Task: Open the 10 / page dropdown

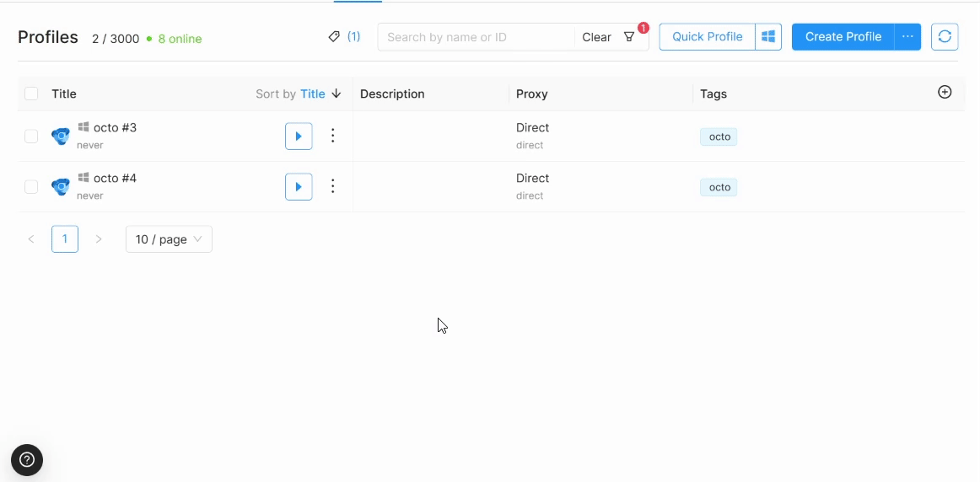Action: click(169, 239)
